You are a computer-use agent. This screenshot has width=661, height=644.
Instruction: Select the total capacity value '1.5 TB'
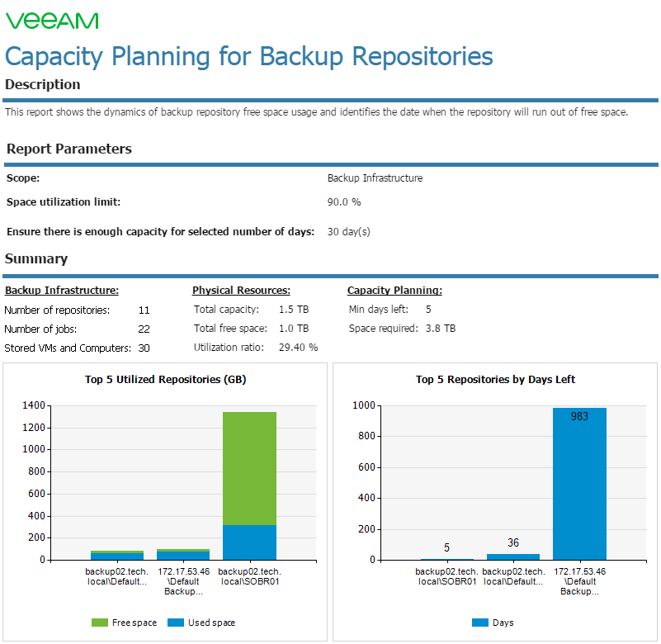coord(294,310)
